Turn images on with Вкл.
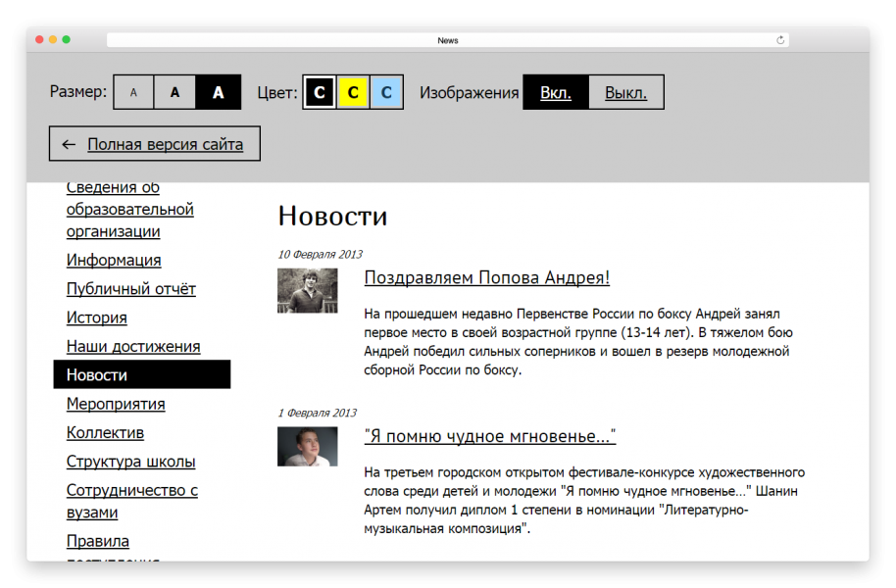The image size is (896, 588). click(x=556, y=93)
